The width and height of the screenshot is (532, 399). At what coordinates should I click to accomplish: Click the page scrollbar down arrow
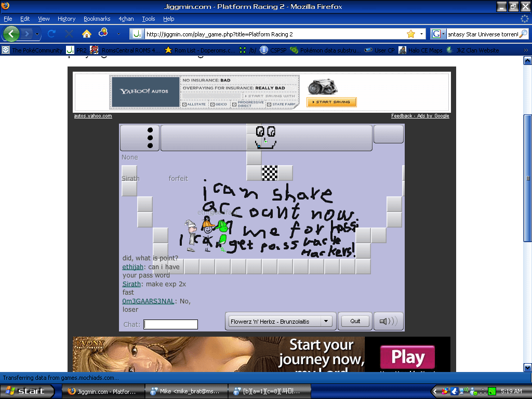(528, 368)
